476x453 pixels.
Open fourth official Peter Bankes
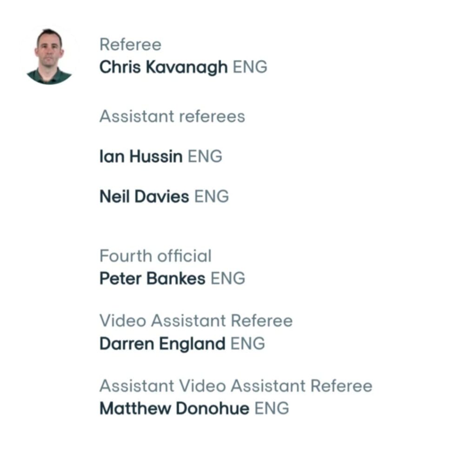[x=152, y=279]
